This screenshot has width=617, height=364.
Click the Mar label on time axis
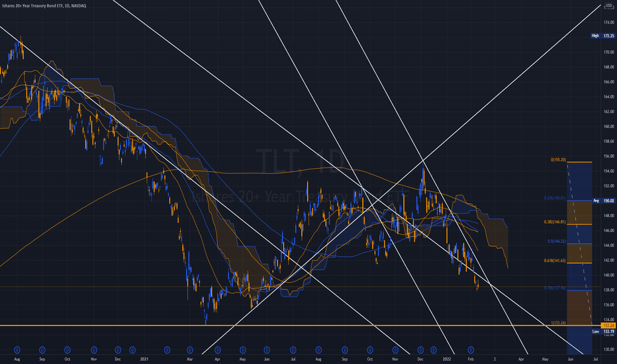pyautogui.click(x=189, y=359)
